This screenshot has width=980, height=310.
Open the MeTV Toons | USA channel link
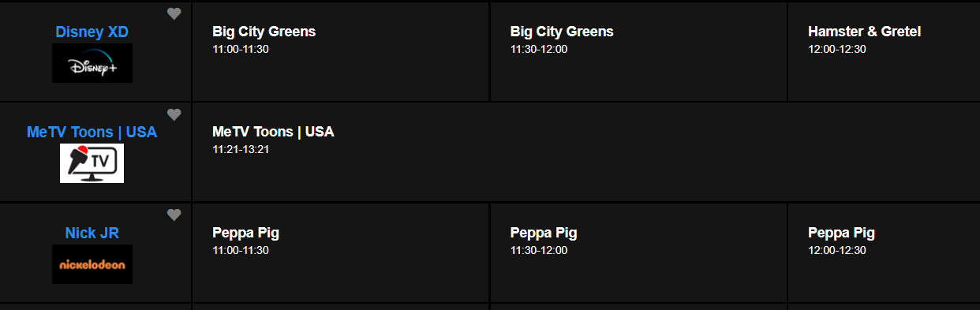click(92, 133)
